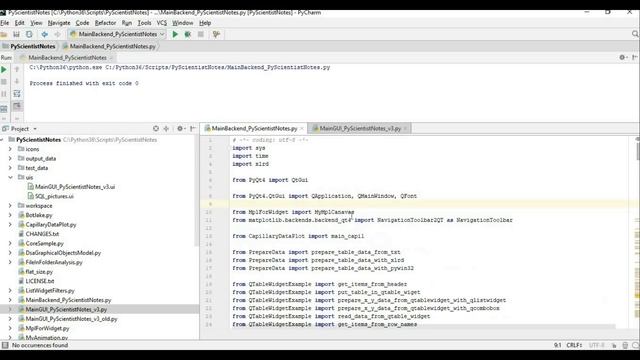Click the up arrow in the Run panel
The image size is (640, 360).
click(x=17, y=69)
